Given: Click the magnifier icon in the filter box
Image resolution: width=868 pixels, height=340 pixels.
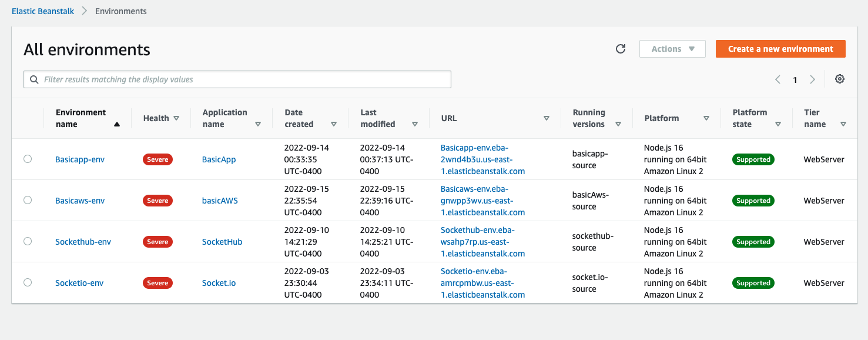Looking at the screenshot, I should (x=33, y=79).
